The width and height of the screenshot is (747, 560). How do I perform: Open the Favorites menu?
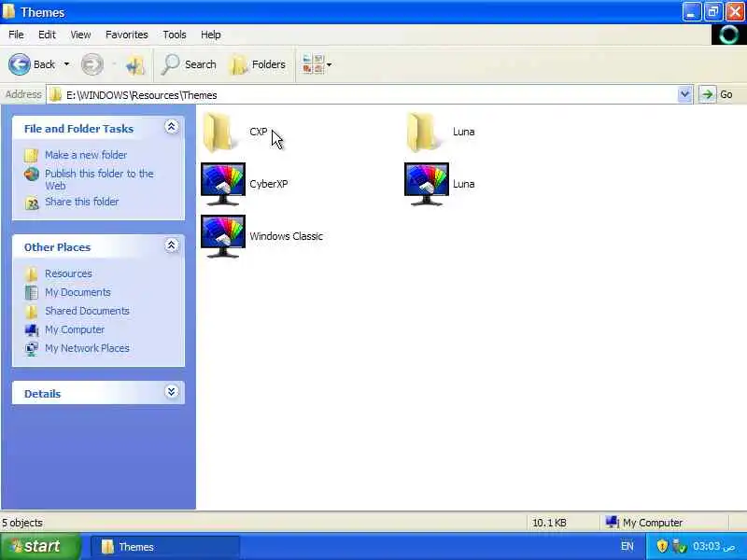point(127,35)
